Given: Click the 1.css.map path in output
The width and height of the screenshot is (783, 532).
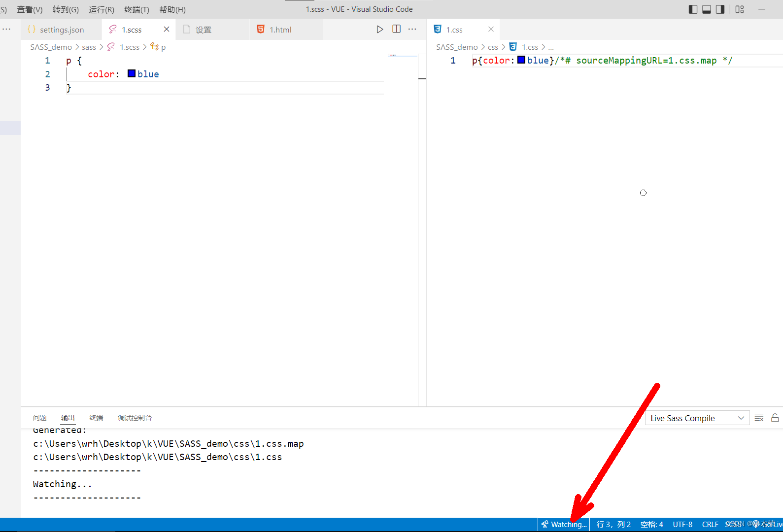Looking at the screenshot, I should click(168, 443).
